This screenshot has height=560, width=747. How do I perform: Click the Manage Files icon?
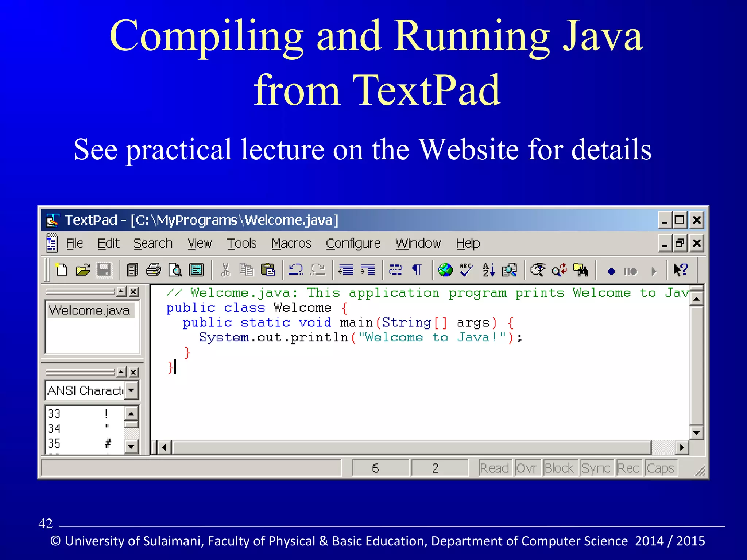pyautogui.click(x=132, y=270)
